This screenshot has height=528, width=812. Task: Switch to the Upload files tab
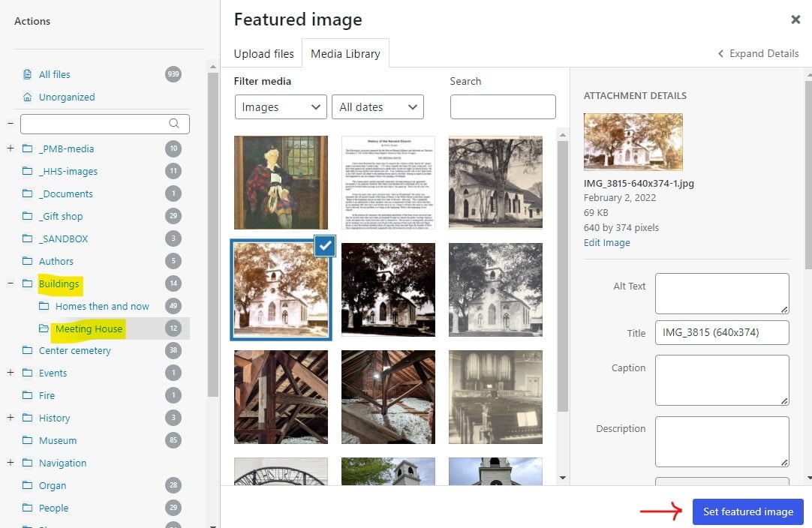pos(263,54)
